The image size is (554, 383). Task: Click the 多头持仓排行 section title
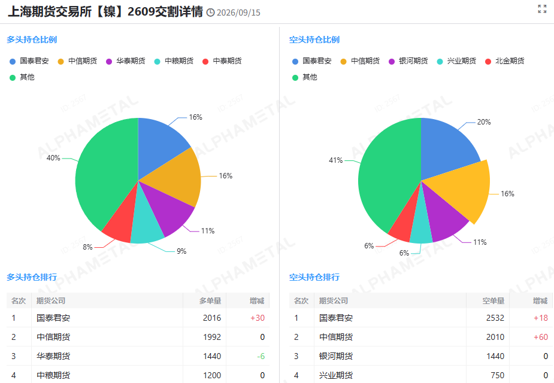pyautogui.click(x=32, y=277)
